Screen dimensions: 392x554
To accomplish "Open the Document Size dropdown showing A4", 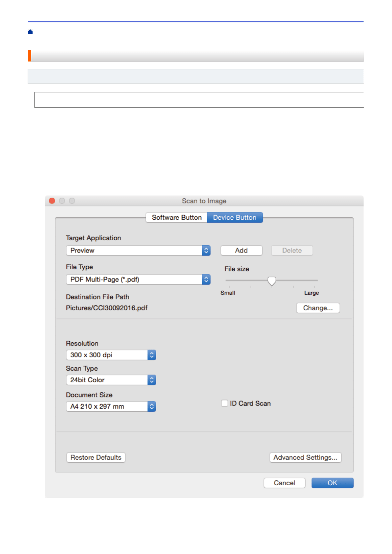I will [x=111, y=406].
